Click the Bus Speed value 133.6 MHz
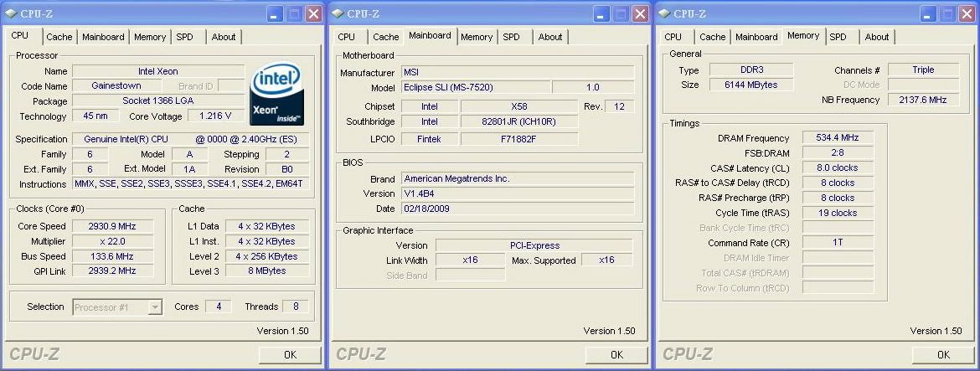This screenshot has height=371, width=980. 112,256
